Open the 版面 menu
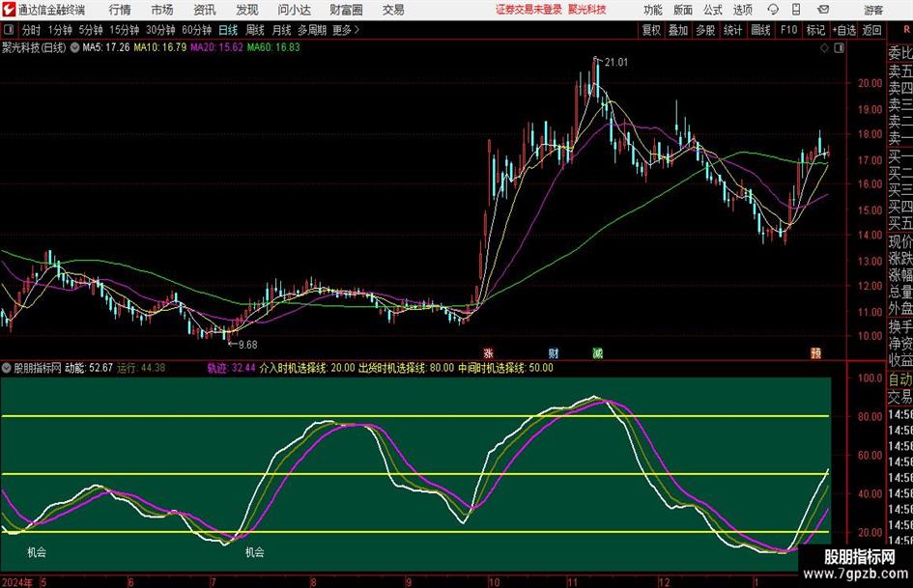The height and width of the screenshot is (588, 913). point(682,10)
